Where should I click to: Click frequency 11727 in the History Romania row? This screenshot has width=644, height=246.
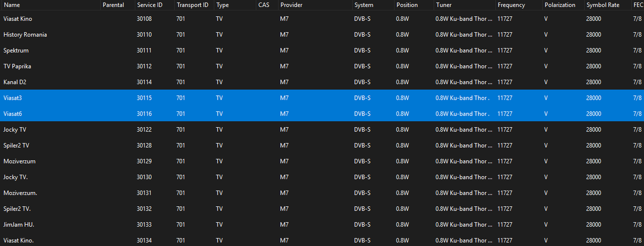pyautogui.click(x=505, y=35)
